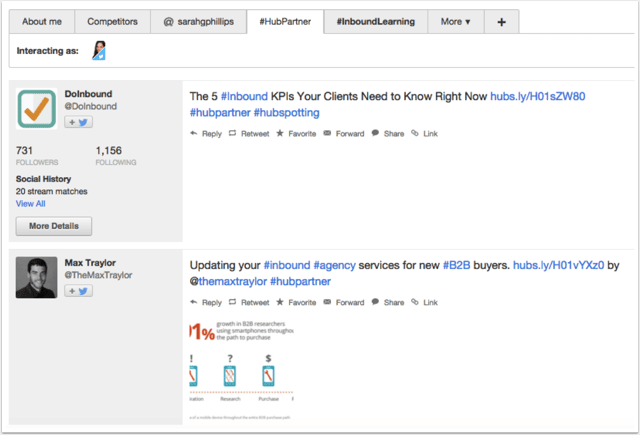Follow DoInbound with the Twitter plus button
The width and height of the screenshot is (640, 435).
coord(78,122)
